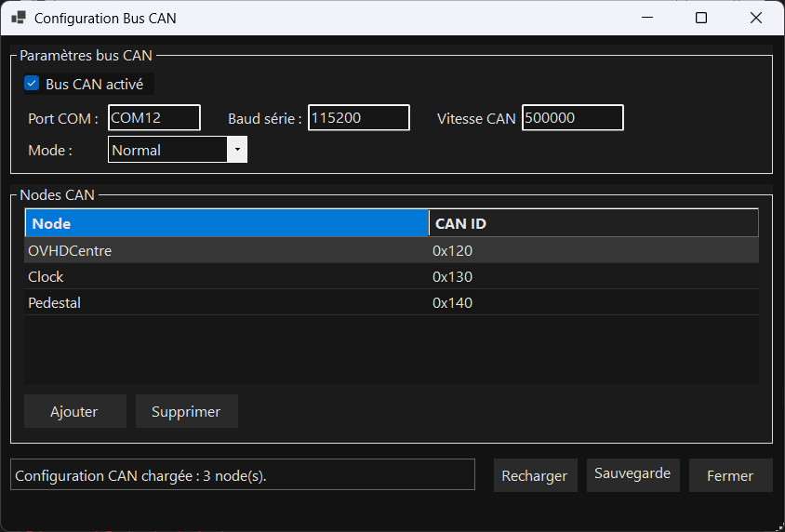Screen dimensions: 785x532
Task: Close dialog using the Fermer button
Action: (x=730, y=475)
